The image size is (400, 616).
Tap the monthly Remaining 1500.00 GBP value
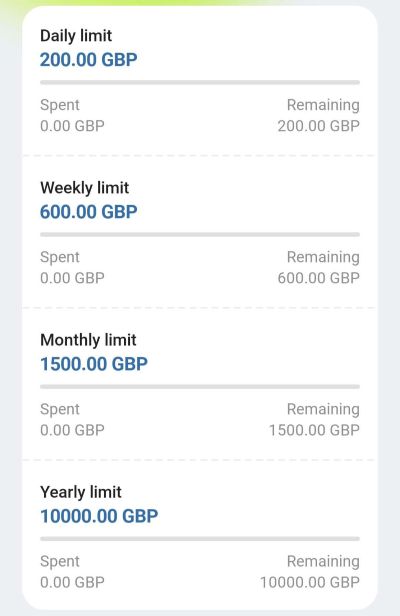click(314, 430)
